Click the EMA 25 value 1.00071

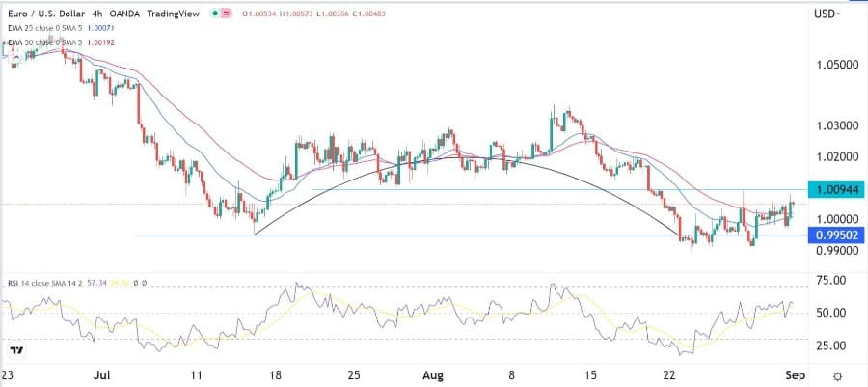coord(100,28)
